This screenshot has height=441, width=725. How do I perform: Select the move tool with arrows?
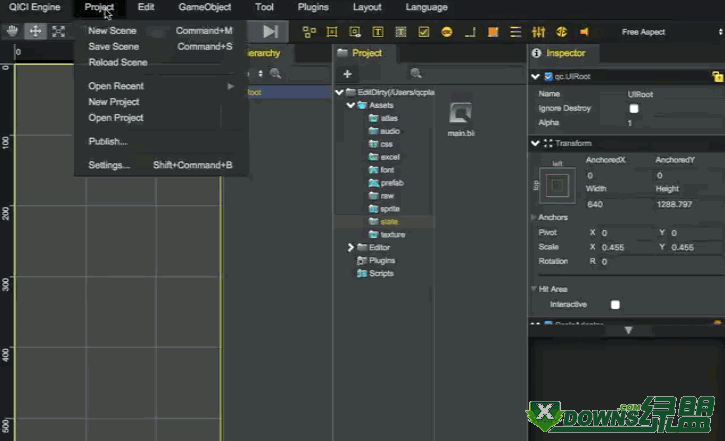35,31
